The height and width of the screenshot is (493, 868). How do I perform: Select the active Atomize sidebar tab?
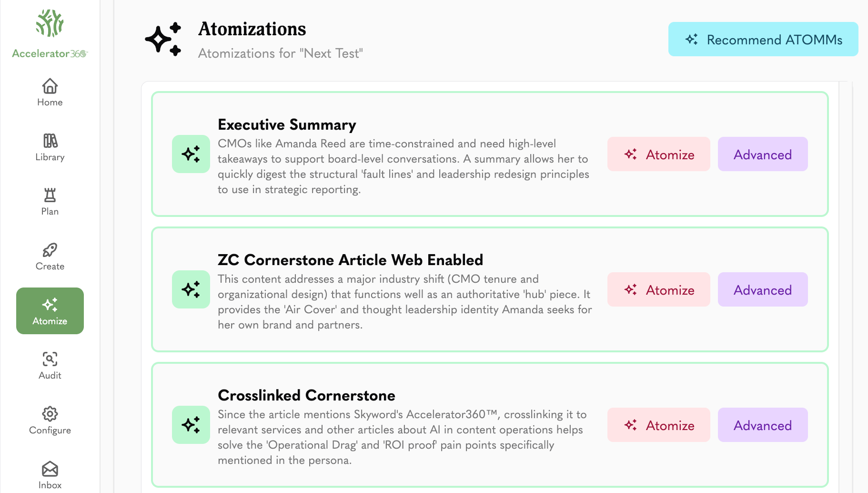(50, 311)
